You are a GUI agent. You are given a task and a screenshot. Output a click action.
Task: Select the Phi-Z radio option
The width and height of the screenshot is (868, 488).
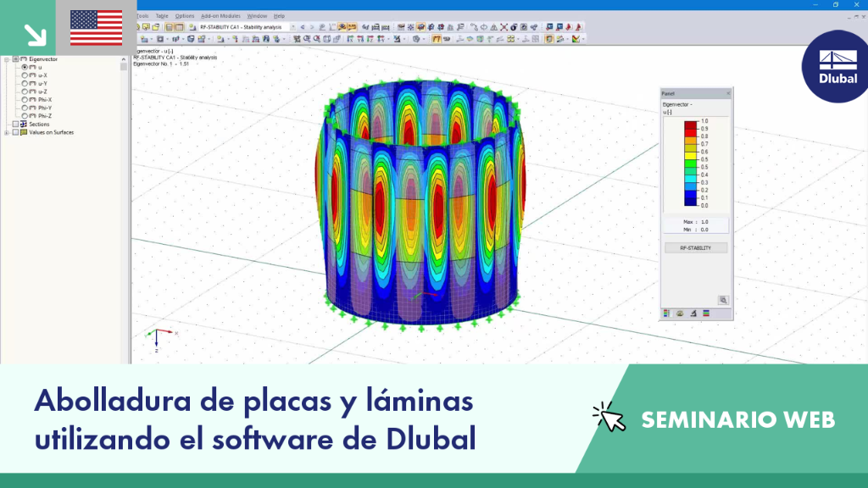[x=25, y=116]
